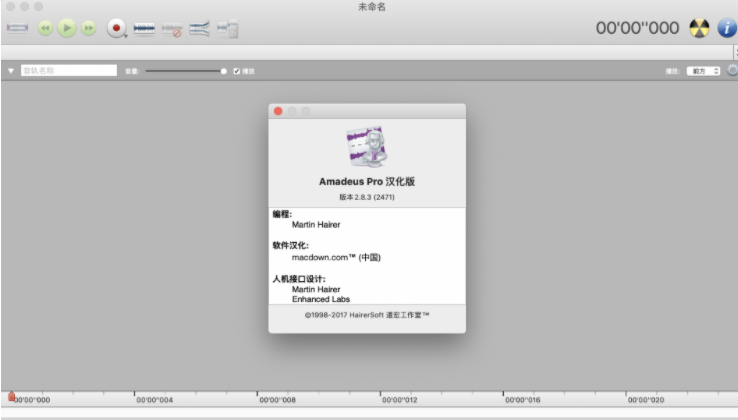
Task: Click timeline ruler at 00'00"004
Action: point(154,400)
